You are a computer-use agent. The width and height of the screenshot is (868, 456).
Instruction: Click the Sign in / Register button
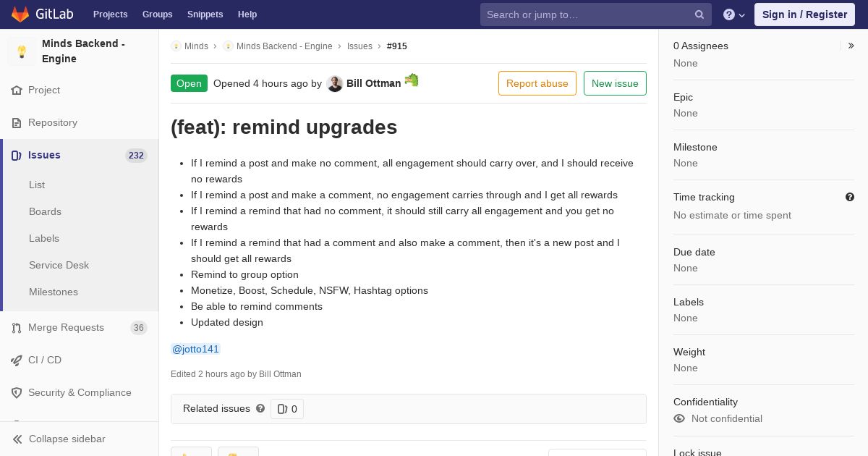pos(804,14)
